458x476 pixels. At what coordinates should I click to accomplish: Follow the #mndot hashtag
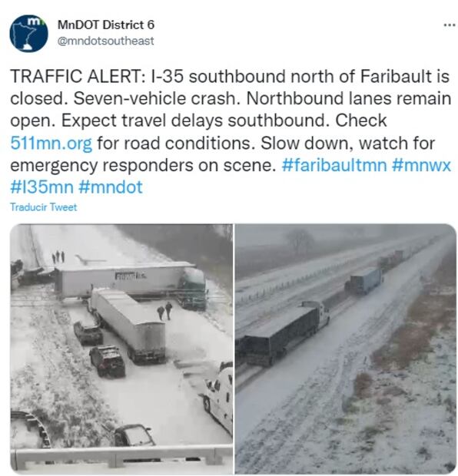point(111,187)
